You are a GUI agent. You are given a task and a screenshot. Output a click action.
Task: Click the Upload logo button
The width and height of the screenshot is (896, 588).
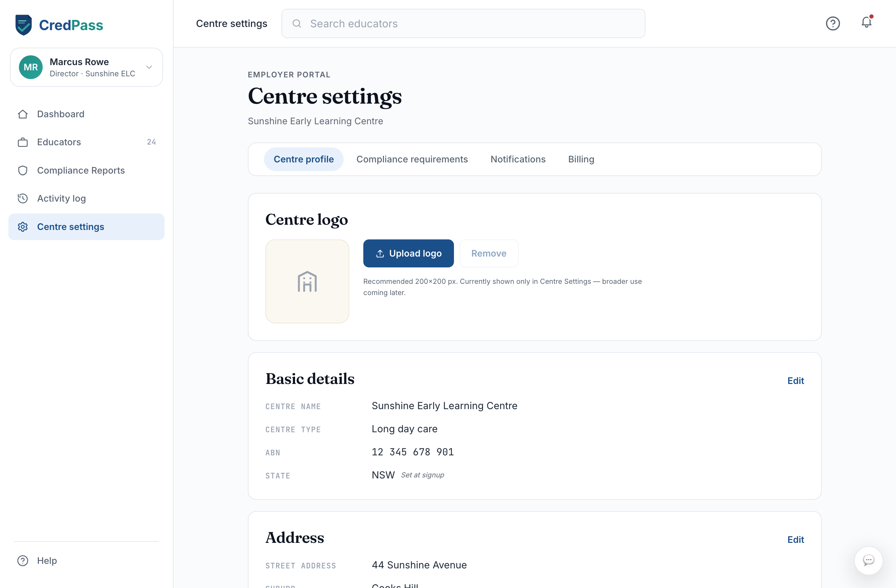tap(408, 253)
